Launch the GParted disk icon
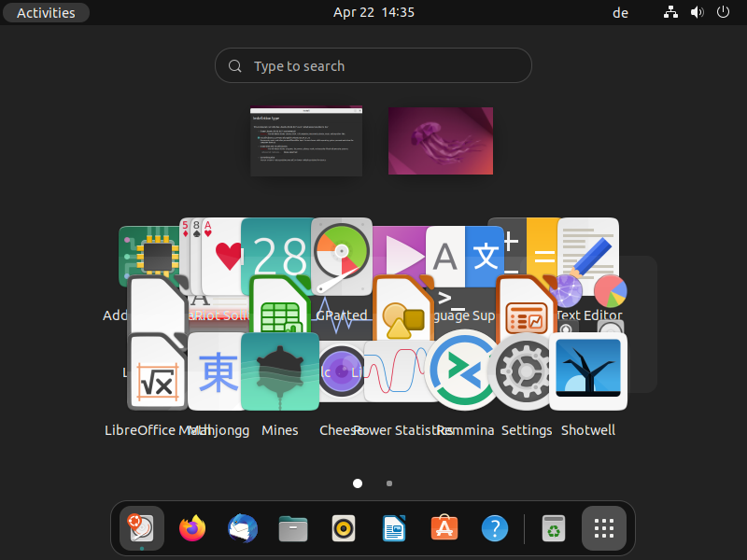Viewport: 747px width, 560px height. [x=342, y=256]
